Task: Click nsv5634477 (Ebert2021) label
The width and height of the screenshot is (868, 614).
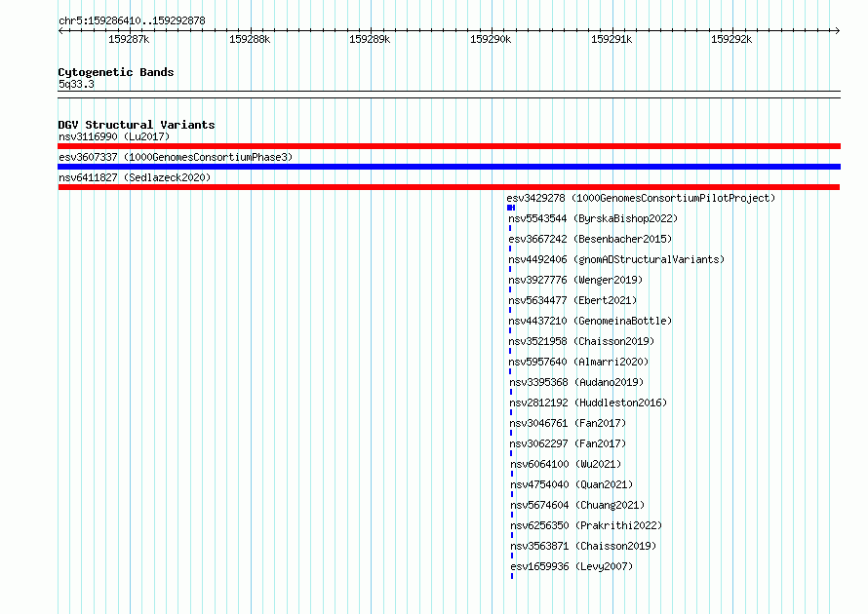Action: tap(572, 300)
